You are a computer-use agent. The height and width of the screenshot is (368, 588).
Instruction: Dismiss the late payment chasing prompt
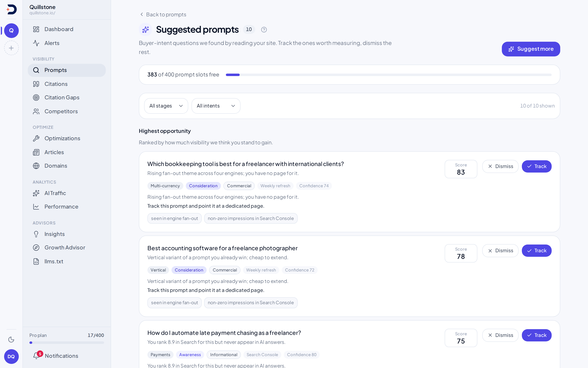click(x=500, y=335)
